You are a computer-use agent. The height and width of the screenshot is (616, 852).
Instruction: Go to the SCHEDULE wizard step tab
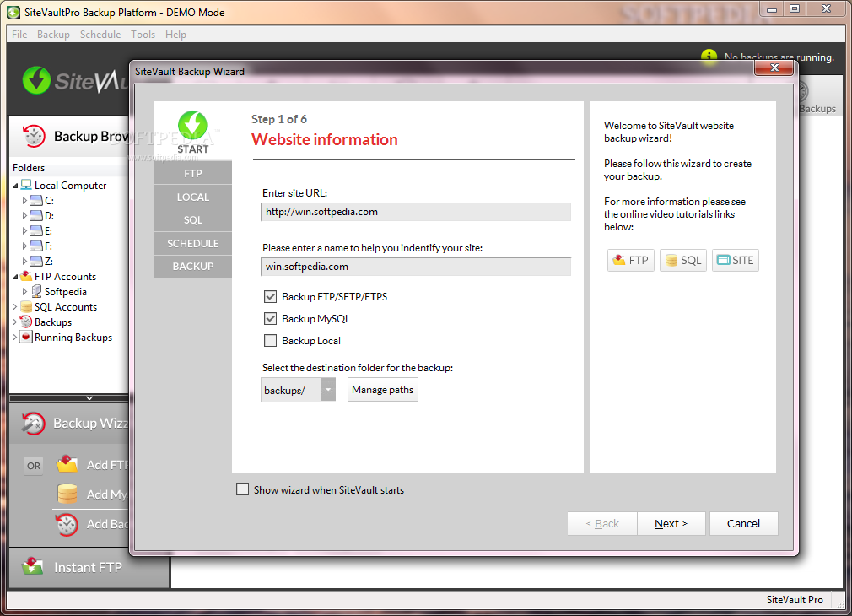pyautogui.click(x=193, y=244)
